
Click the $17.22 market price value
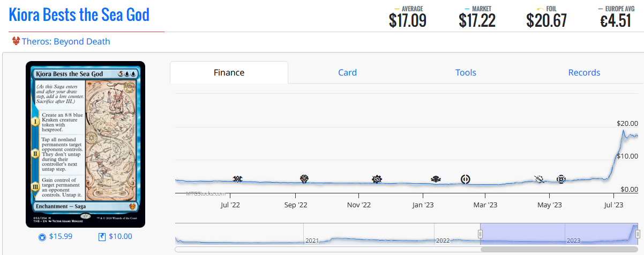477,20
